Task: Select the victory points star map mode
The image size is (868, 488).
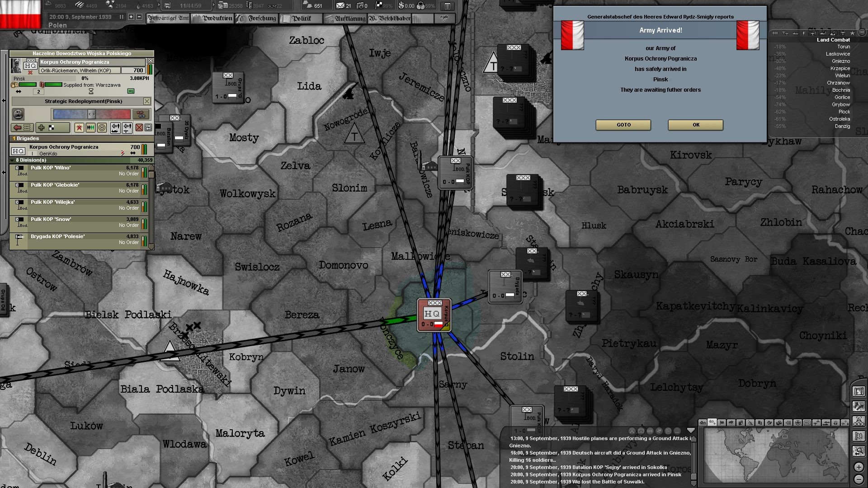Action: pos(797,423)
